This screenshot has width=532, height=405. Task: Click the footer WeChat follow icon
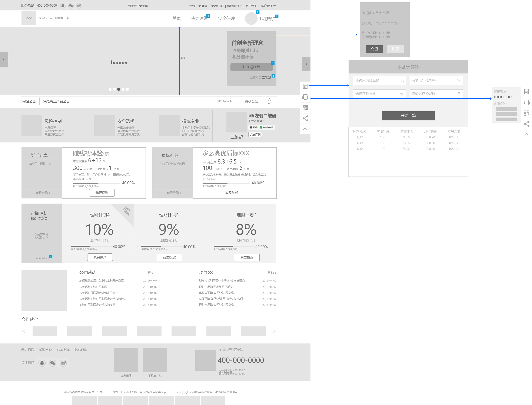click(x=53, y=363)
